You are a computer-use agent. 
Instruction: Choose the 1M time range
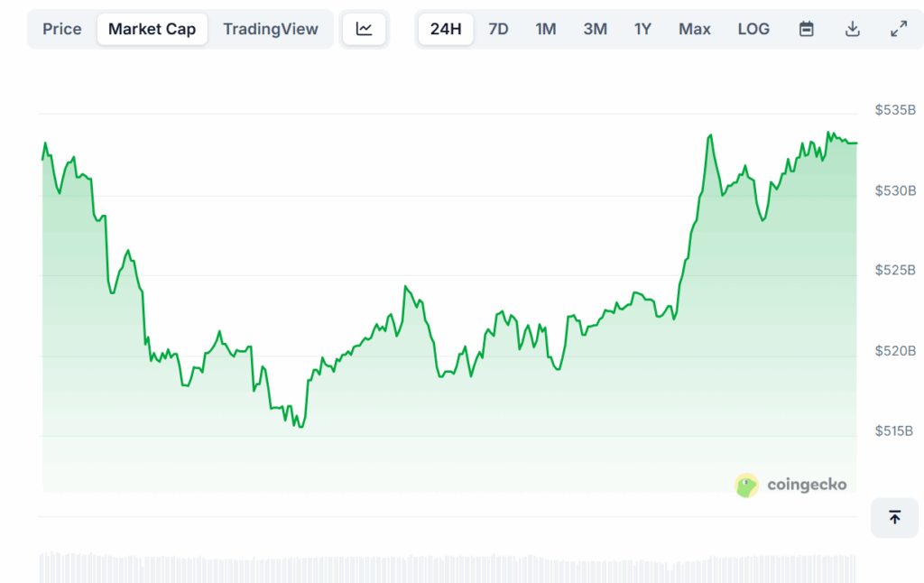tap(546, 29)
